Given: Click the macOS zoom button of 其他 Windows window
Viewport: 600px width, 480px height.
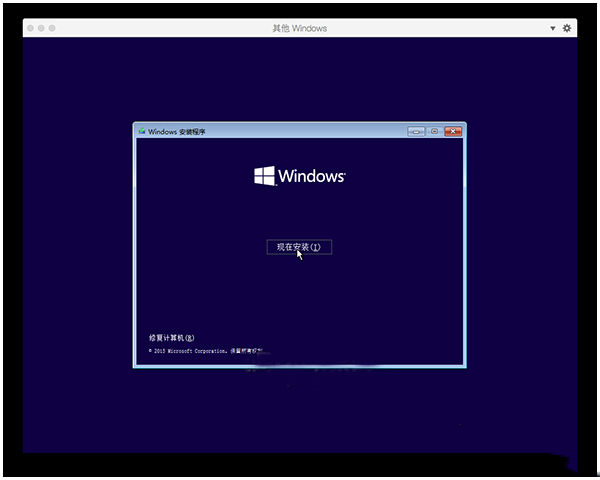Looking at the screenshot, I should tap(52, 28).
